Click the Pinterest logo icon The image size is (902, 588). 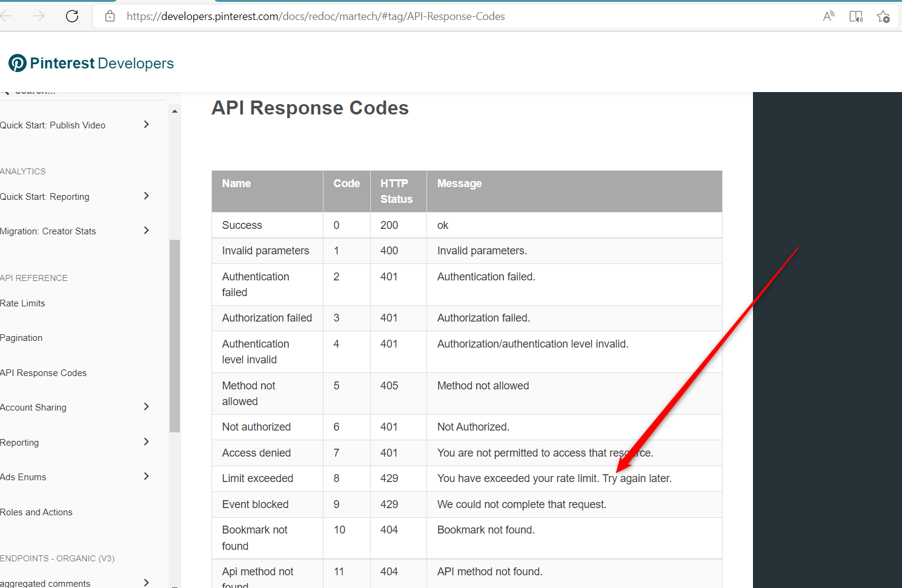pyautogui.click(x=18, y=63)
